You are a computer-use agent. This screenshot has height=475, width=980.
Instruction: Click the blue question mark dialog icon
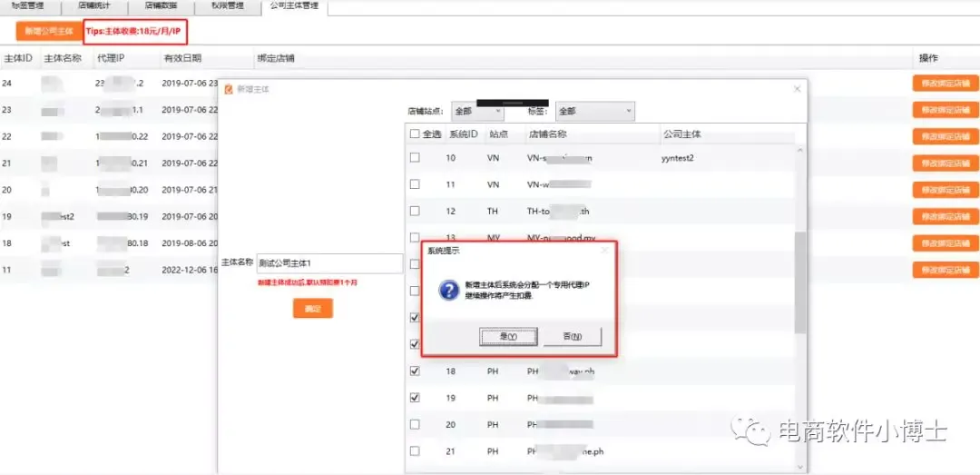tap(449, 290)
